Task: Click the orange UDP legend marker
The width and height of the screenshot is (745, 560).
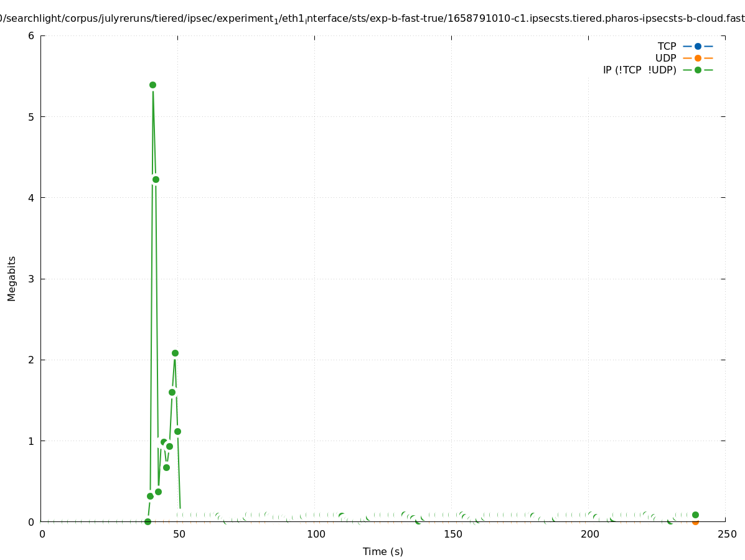Action: [x=698, y=58]
